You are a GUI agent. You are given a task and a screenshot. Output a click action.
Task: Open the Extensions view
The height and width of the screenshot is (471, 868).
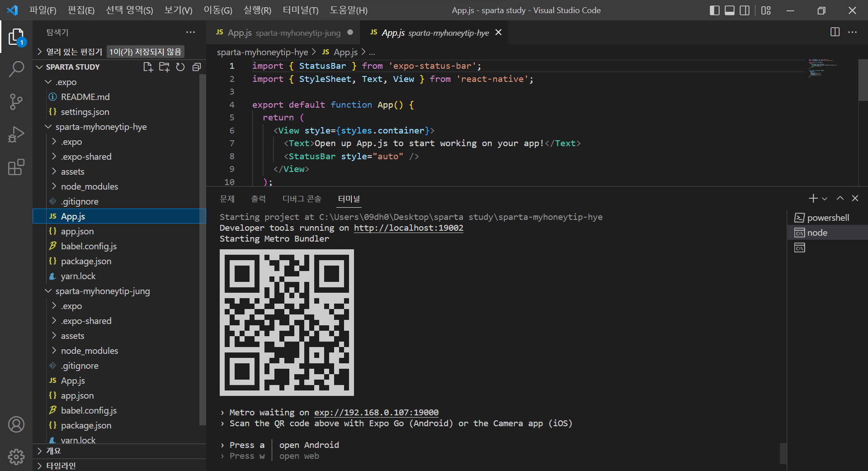(x=16, y=167)
